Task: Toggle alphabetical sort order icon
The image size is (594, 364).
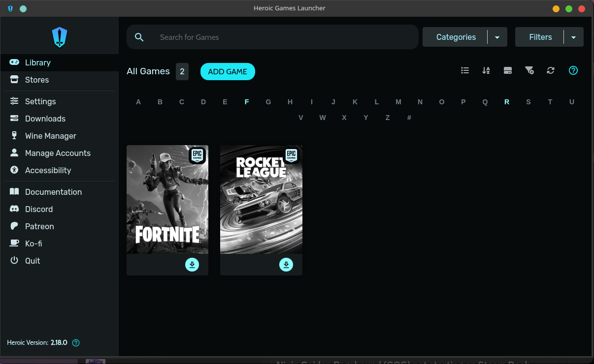Action: pos(486,70)
